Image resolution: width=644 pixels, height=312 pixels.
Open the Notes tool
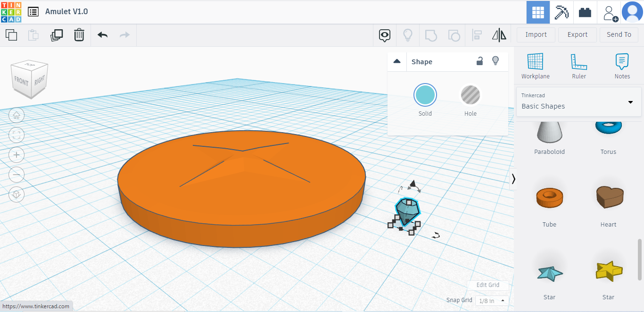tap(622, 66)
